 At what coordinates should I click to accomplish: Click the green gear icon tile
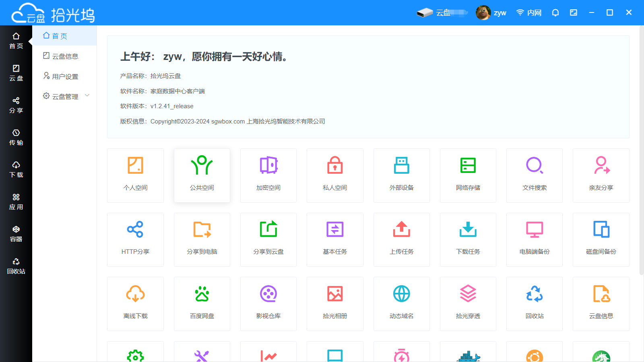135,352
